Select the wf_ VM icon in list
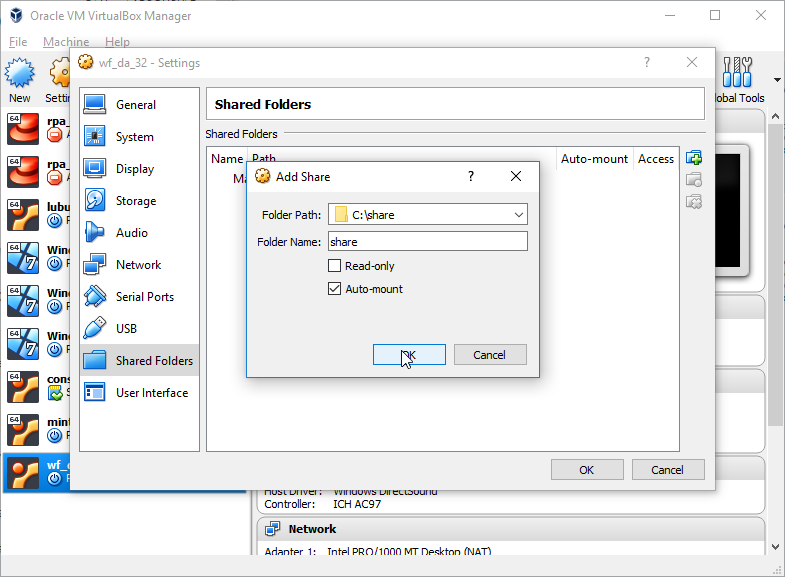Screen dimensions: 785x577 coord(23,473)
